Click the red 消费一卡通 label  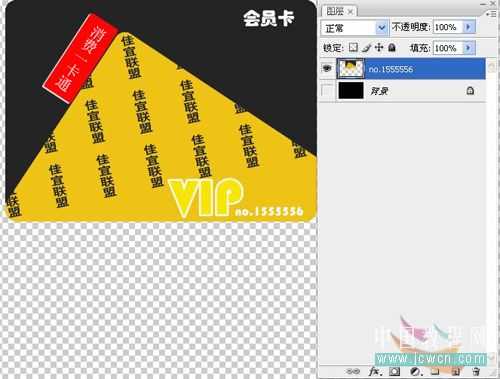click(x=80, y=58)
